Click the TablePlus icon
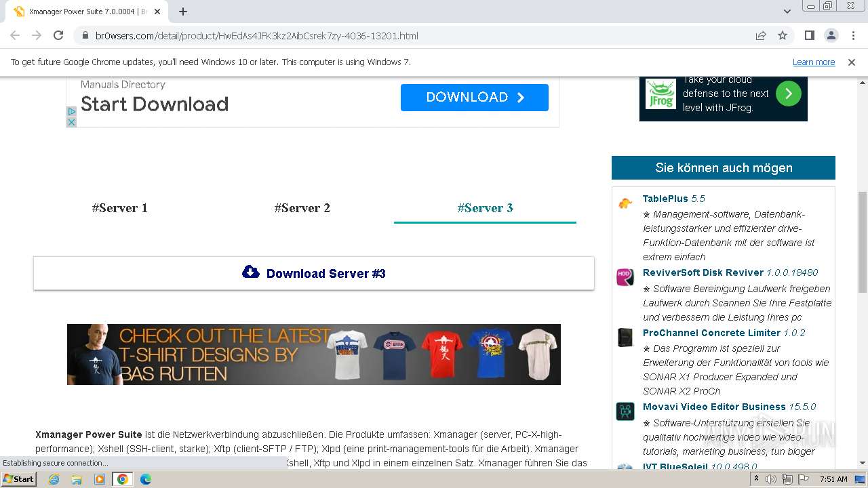This screenshot has width=868, height=488. (x=625, y=203)
